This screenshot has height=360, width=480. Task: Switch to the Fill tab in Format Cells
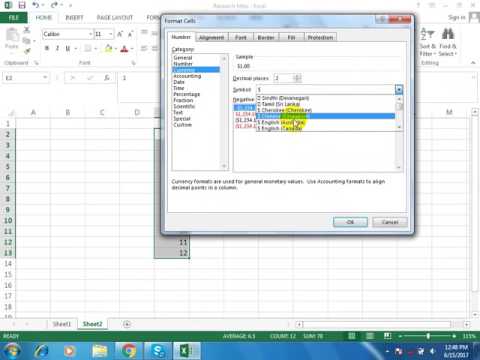pos(291,37)
